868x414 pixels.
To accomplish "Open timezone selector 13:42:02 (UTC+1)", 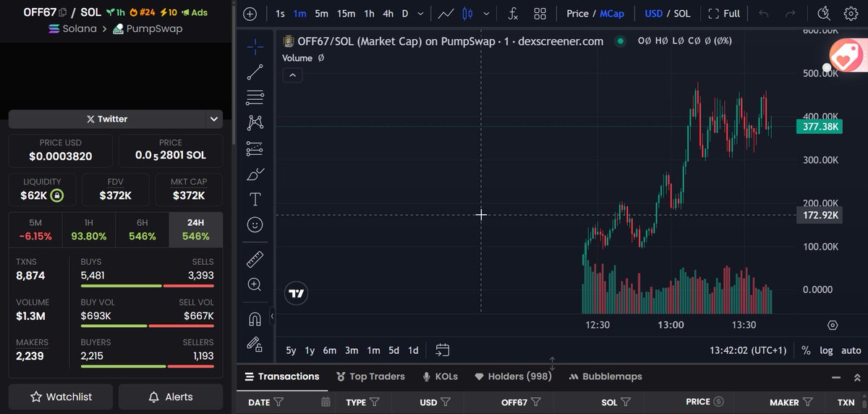I will (747, 350).
